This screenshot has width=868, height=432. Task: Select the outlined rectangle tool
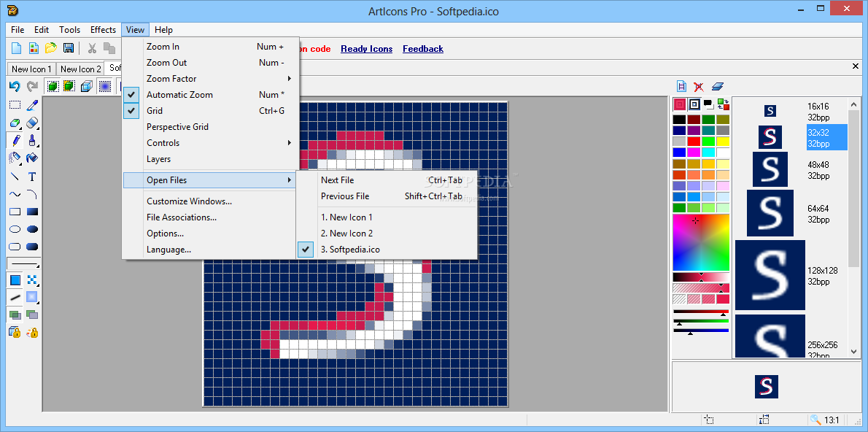point(15,212)
